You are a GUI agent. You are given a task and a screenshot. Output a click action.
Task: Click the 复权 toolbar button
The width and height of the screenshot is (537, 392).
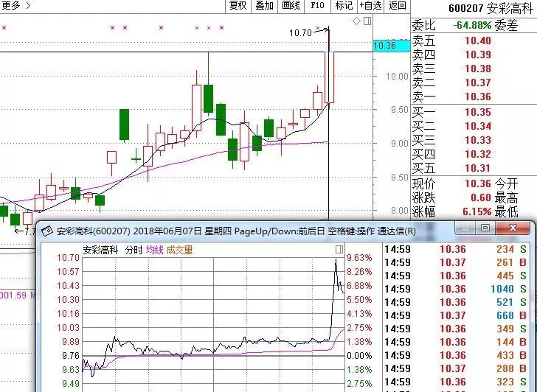(238, 6)
